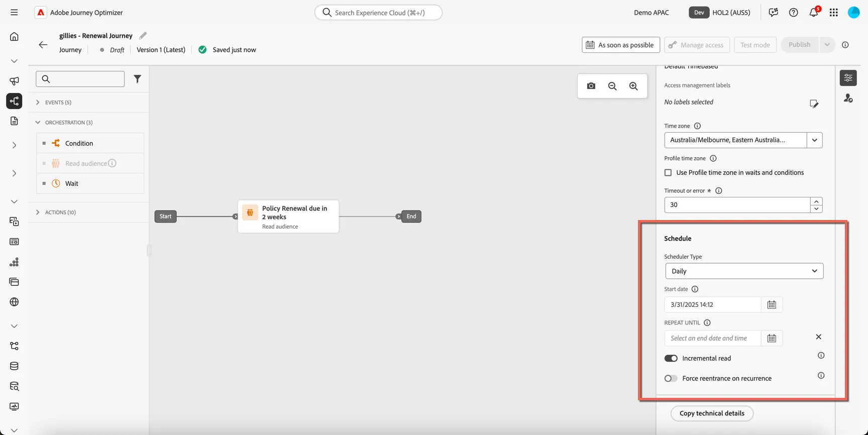Open the Scheduler Type dropdown

[x=744, y=271]
